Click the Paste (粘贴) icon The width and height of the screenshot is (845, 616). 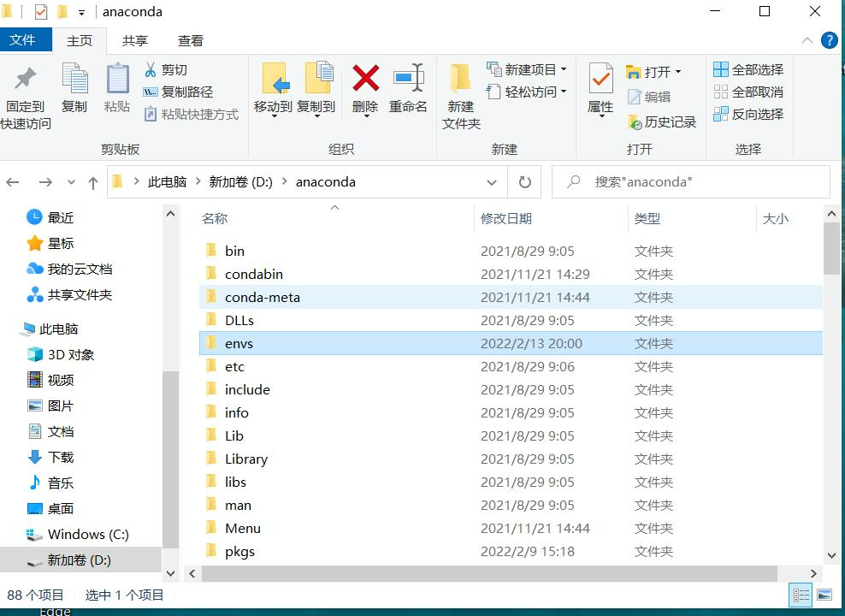(x=116, y=88)
